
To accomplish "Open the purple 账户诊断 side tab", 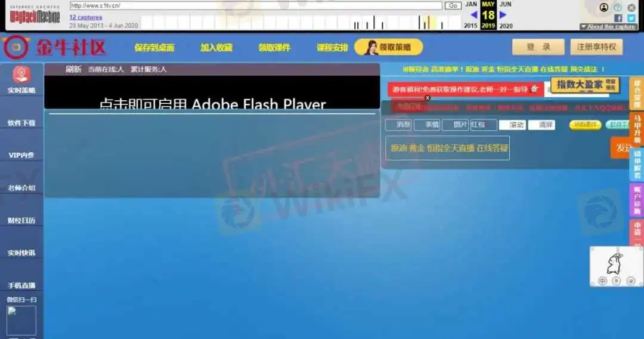I will (x=637, y=200).
